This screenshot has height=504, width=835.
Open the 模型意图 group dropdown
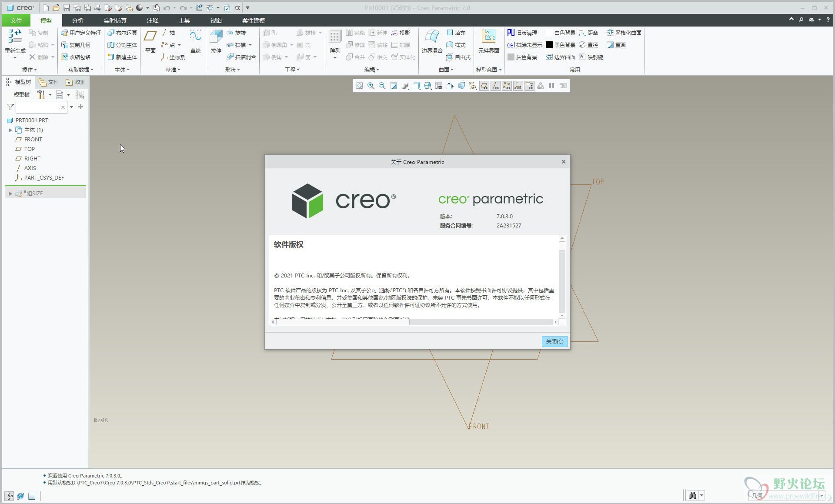click(x=489, y=70)
